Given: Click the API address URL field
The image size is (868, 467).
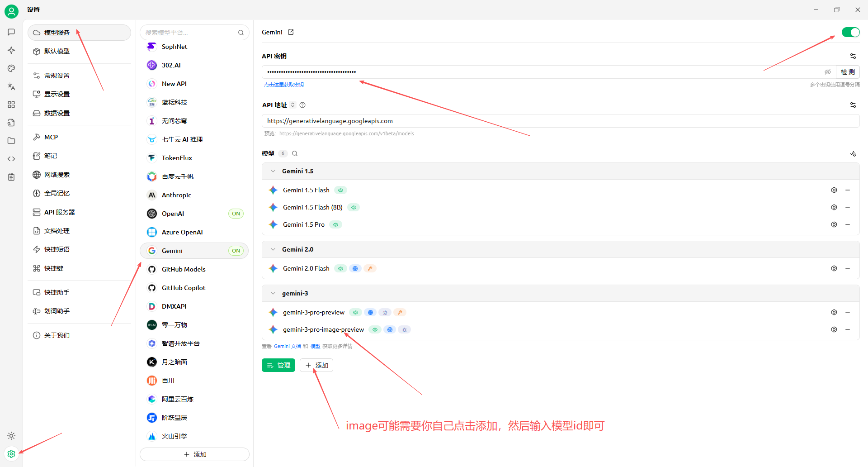Looking at the screenshot, I should pyautogui.click(x=561, y=121).
